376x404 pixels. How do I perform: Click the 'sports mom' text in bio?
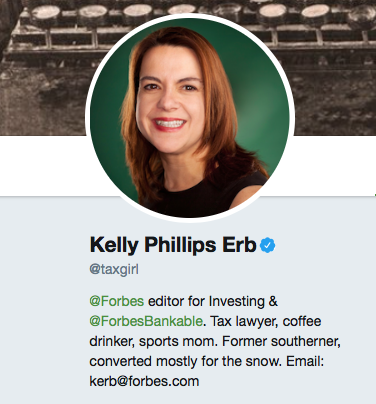click(x=178, y=342)
